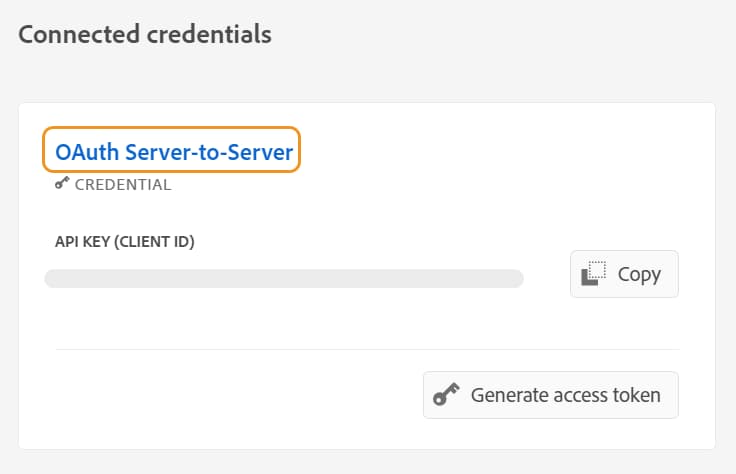Generate an access token
This screenshot has height=474, width=736.
click(550, 395)
